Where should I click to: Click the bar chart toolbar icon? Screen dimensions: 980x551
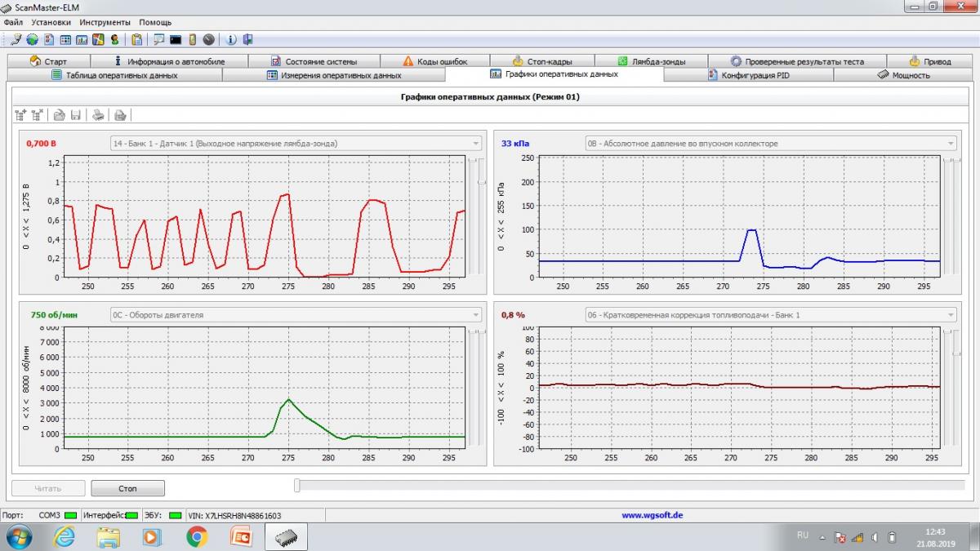coord(82,39)
